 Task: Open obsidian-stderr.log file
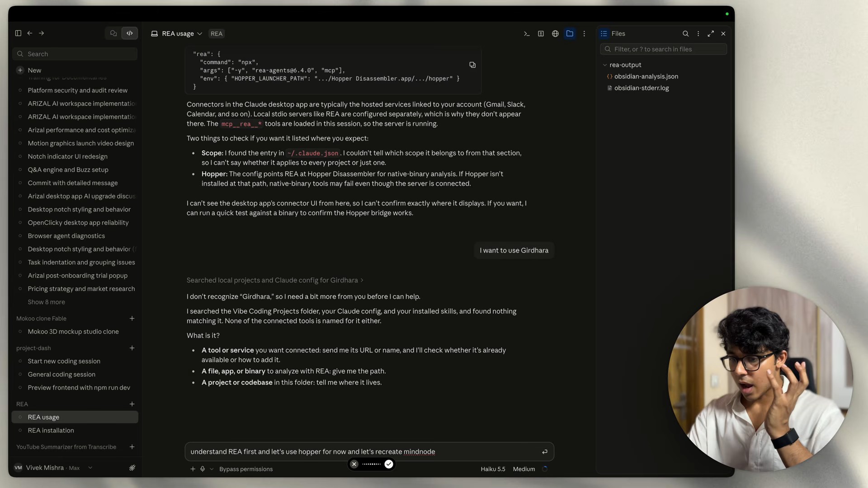click(x=642, y=88)
